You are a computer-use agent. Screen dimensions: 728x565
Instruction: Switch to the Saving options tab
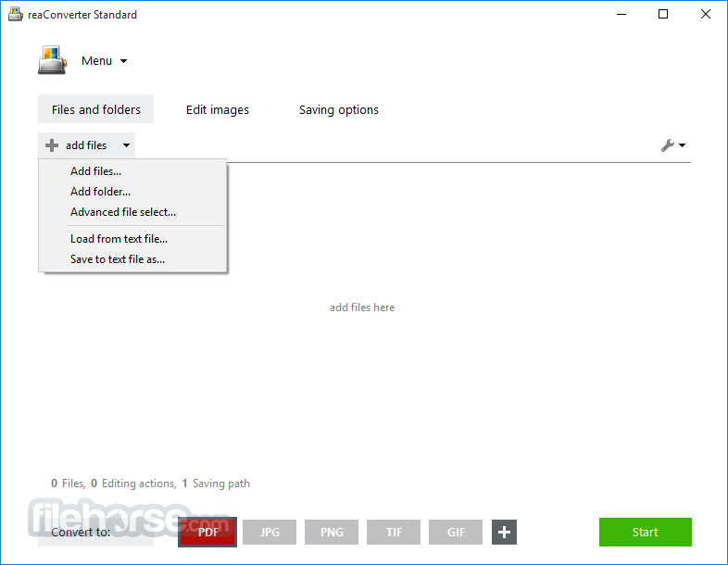point(338,109)
